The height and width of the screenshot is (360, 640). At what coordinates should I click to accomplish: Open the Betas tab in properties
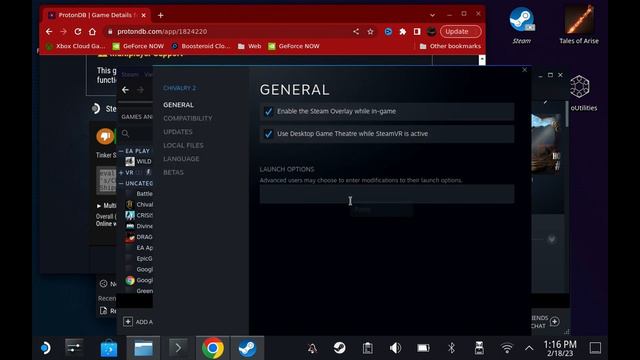click(x=173, y=172)
